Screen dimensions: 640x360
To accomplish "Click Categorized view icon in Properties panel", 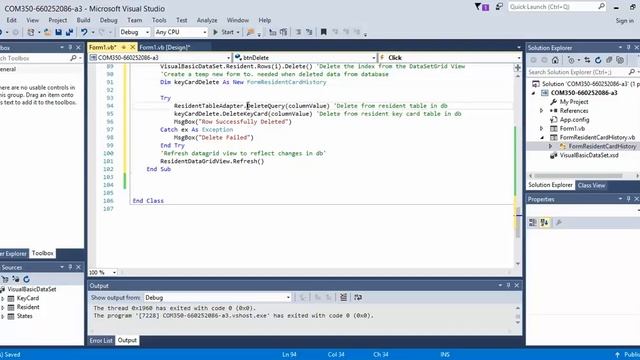I will click(533, 222).
